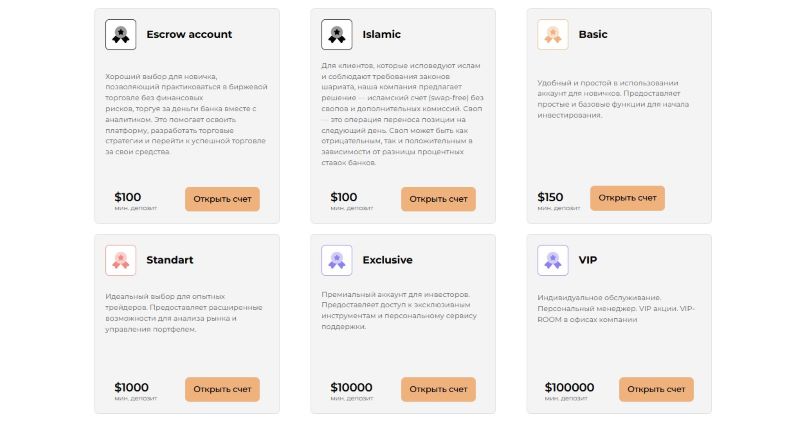Viewport: 800px width, 423px height.
Task: Click the Standart card title text
Action: (x=170, y=260)
